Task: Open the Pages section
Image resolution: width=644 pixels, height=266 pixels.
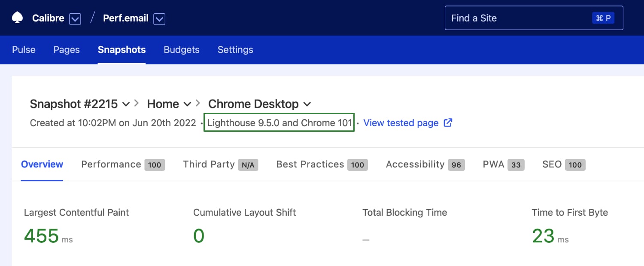Action: click(66, 50)
